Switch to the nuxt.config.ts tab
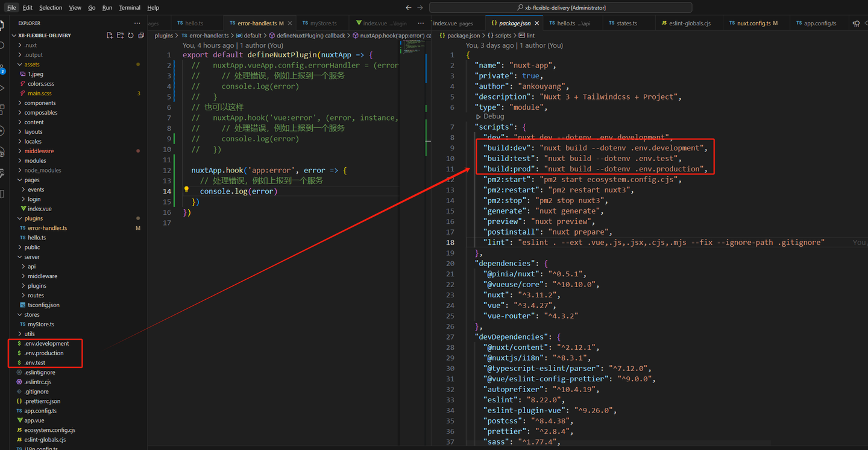This screenshot has height=450, width=868. click(753, 23)
